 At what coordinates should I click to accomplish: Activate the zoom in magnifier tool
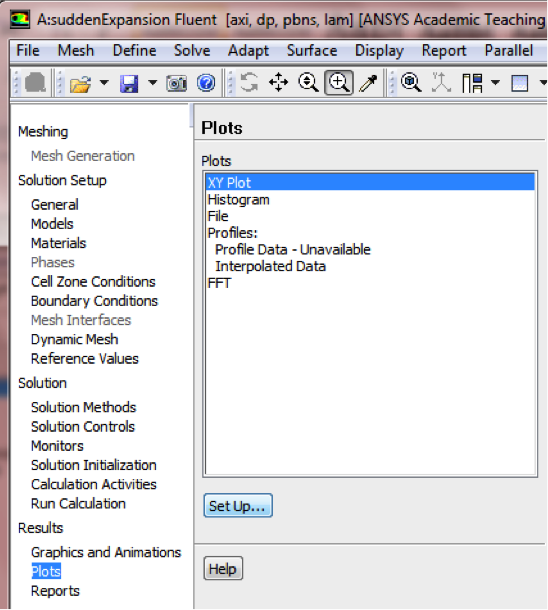pyautogui.click(x=339, y=82)
